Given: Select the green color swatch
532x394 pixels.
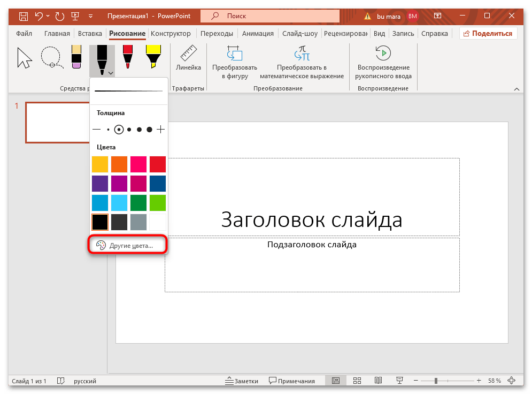Looking at the screenshot, I should tap(138, 202).
